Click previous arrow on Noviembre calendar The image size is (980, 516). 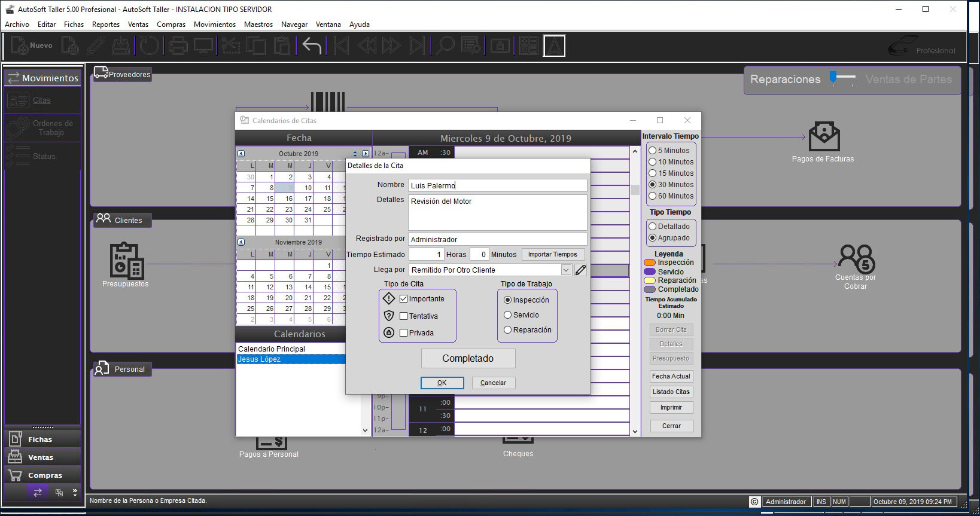pyautogui.click(x=241, y=242)
